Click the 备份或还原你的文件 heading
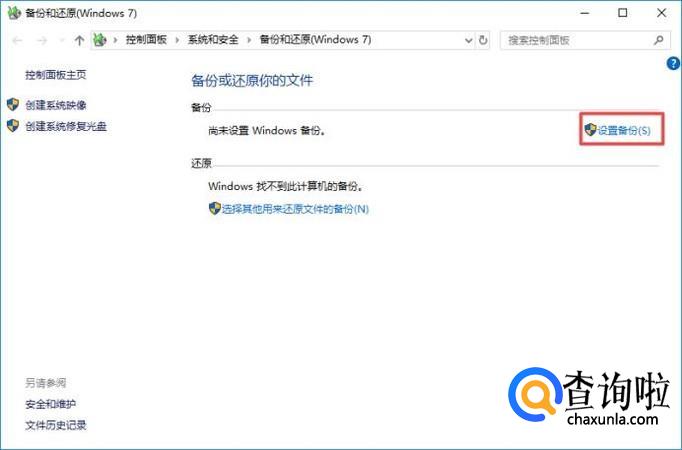 (252, 80)
